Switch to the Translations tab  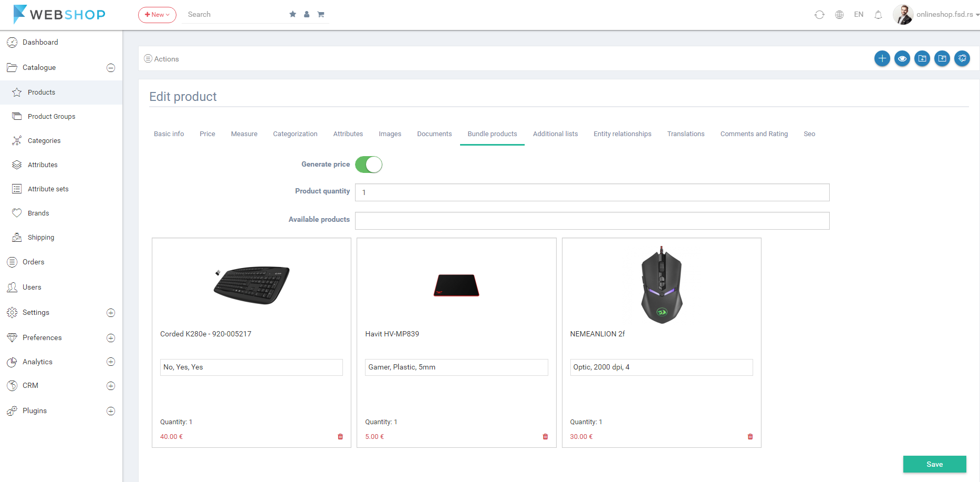[686, 134]
